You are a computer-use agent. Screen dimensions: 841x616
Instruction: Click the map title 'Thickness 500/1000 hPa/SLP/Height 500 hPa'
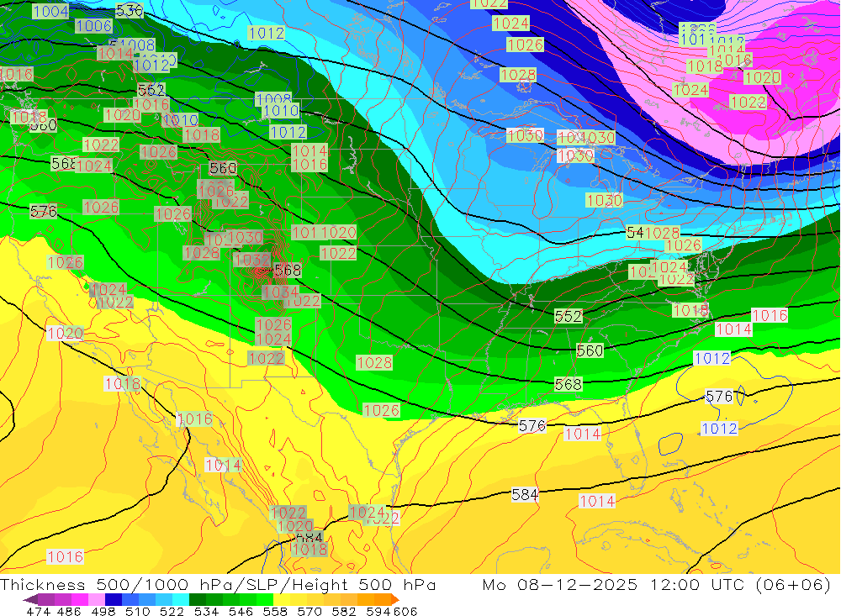[218, 584]
